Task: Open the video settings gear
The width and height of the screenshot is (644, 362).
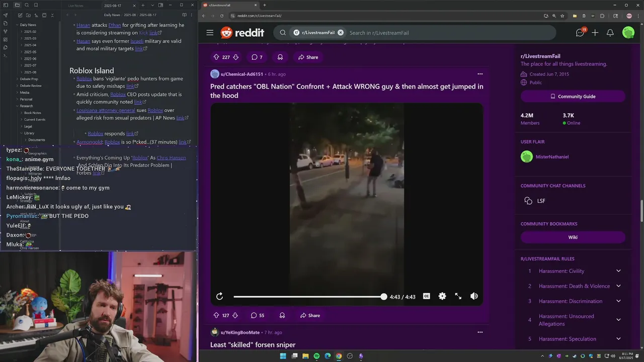Action: pyautogui.click(x=442, y=296)
